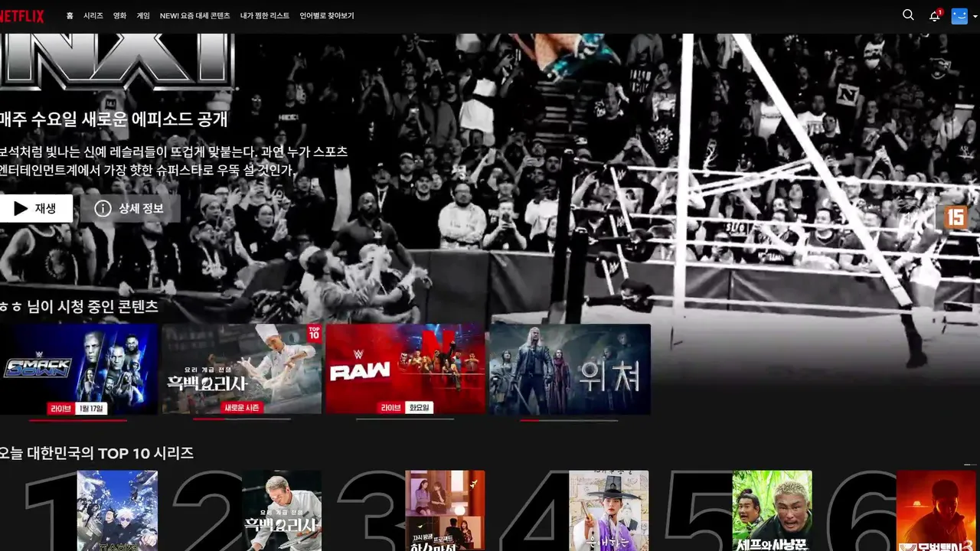
Task: Click the 15 age rating badge
Action: point(955,217)
